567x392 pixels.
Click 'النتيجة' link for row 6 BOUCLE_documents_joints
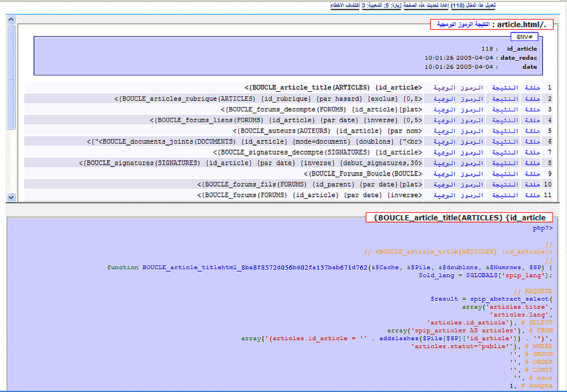(505, 142)
